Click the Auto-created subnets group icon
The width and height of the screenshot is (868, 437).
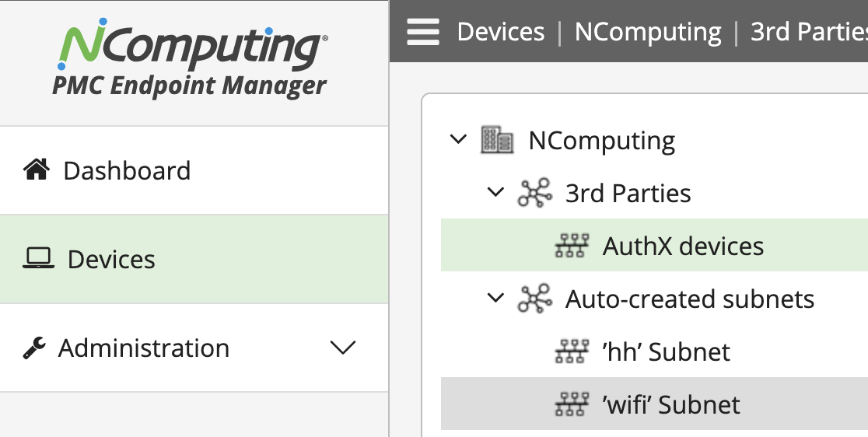pyautogui.click(x=534, y=299)
